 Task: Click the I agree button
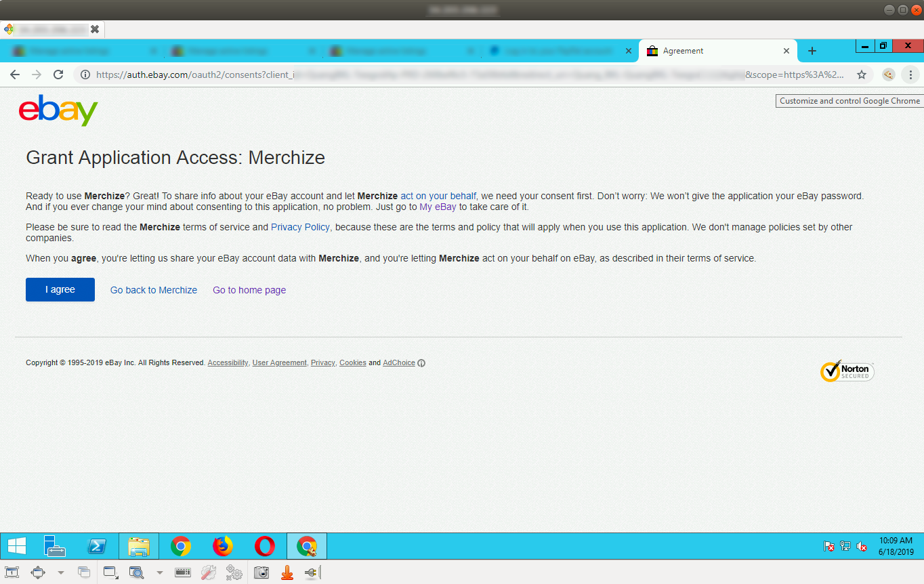pyautogui.click(x=60, y=289)
